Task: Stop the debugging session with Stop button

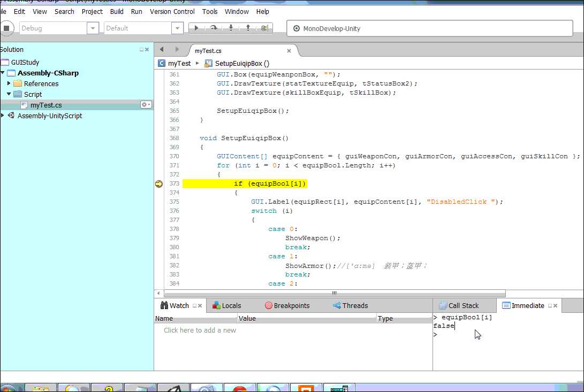Action: pos(6,28)
